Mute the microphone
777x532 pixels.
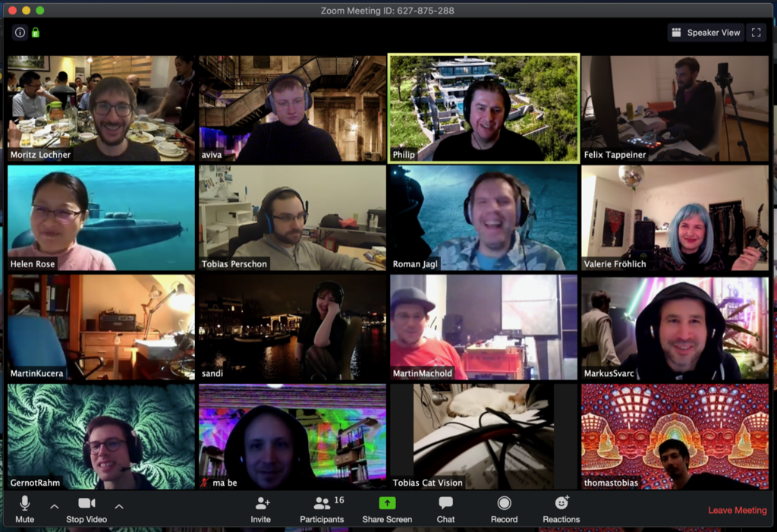click(x=24, y=509)
